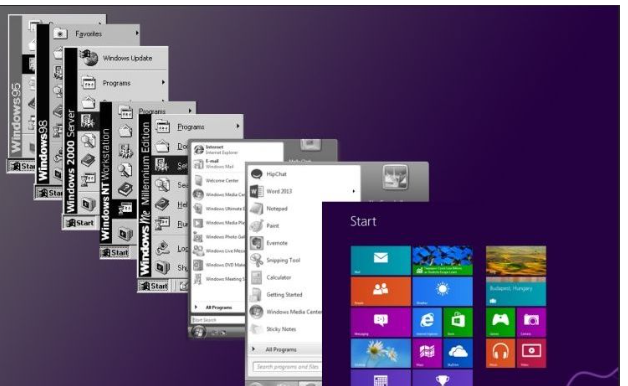Click Windows 7 user account picture

coord(395,177)
